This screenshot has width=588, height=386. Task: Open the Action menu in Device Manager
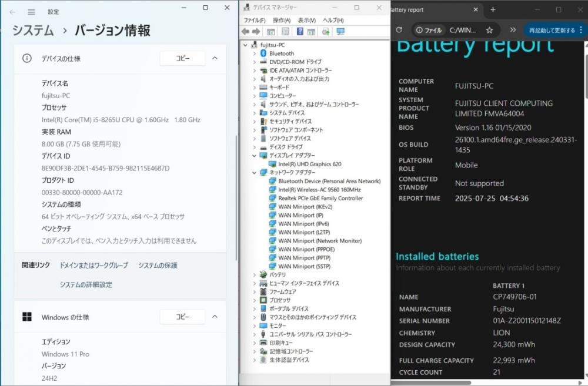(x=282, y=20)
